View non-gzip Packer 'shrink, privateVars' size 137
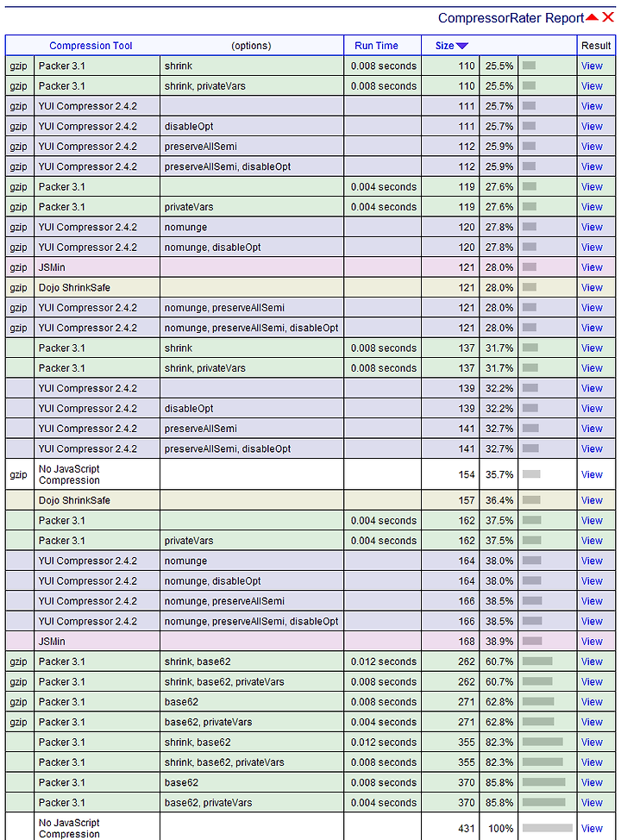Viewport: 621px width, 840px height. (592, 368)
